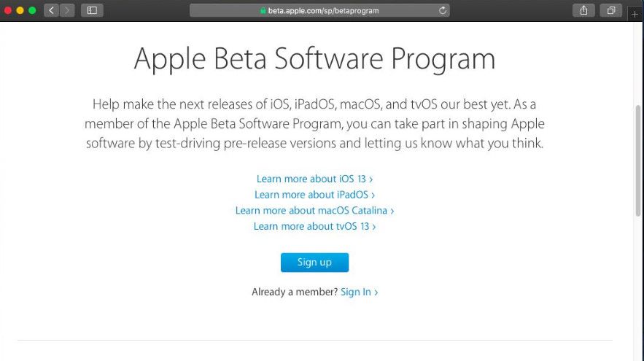Minimize the Safari window
Image resolution: width=644 pixels, height=361 pixels.
click(x=20, y=10)
